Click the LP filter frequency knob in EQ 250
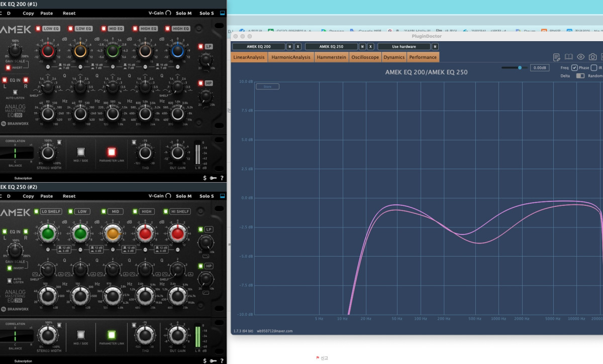Screen dimensions: 603x364 click(x=205, y=242)
